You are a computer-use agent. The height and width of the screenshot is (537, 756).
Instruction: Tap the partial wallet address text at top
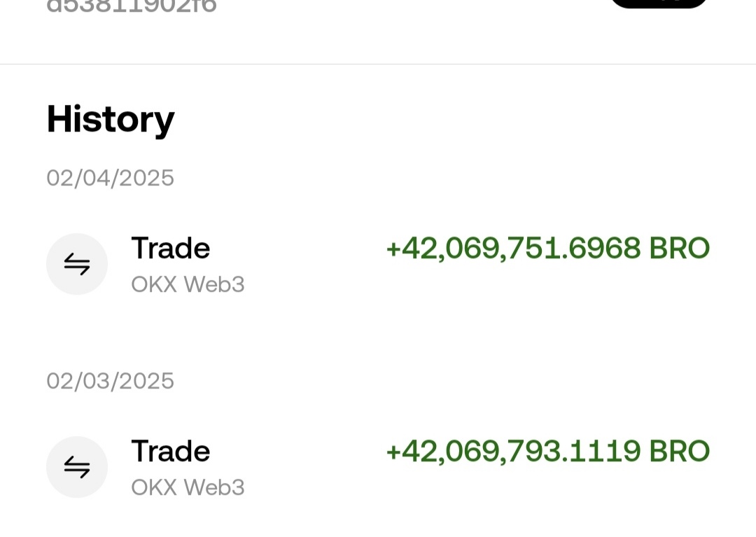click(x=131, y=6)
